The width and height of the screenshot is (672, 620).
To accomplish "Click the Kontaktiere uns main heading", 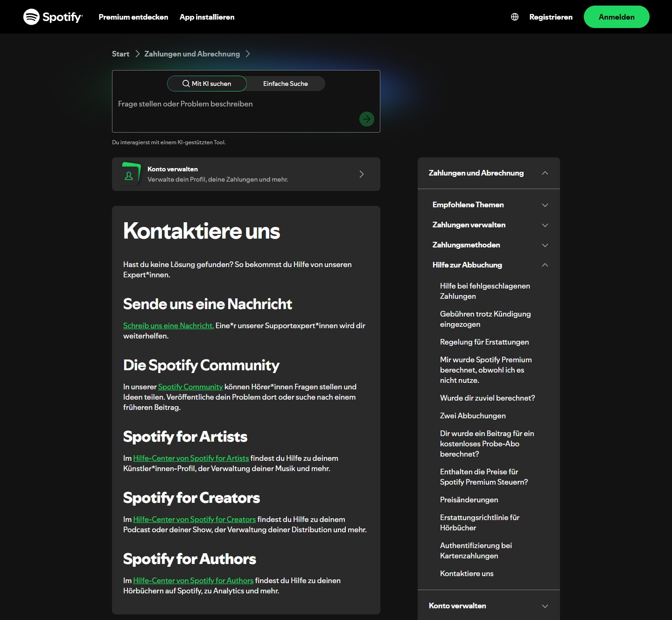I will tap(202, 231).
